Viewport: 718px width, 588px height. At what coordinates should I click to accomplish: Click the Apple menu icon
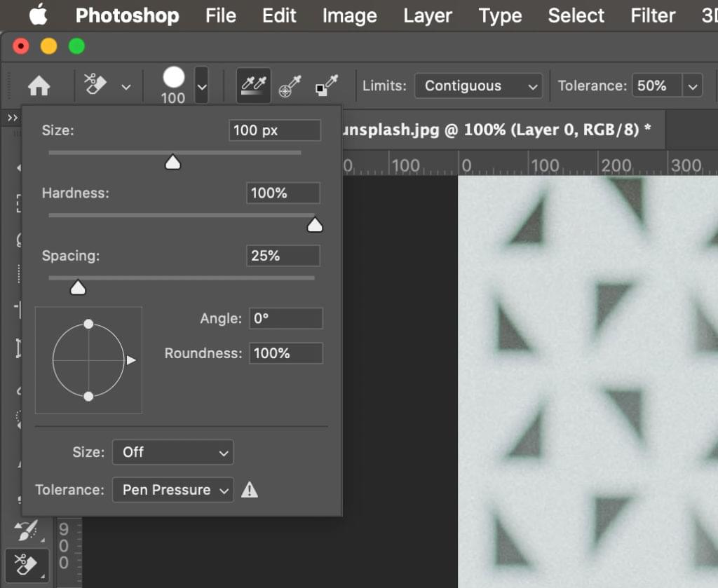point(38,15)
